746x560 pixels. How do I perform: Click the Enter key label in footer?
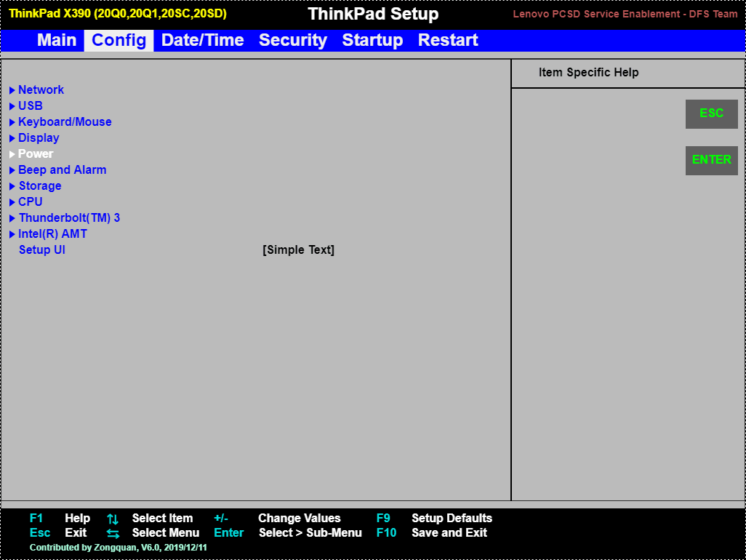coord(229,533)
